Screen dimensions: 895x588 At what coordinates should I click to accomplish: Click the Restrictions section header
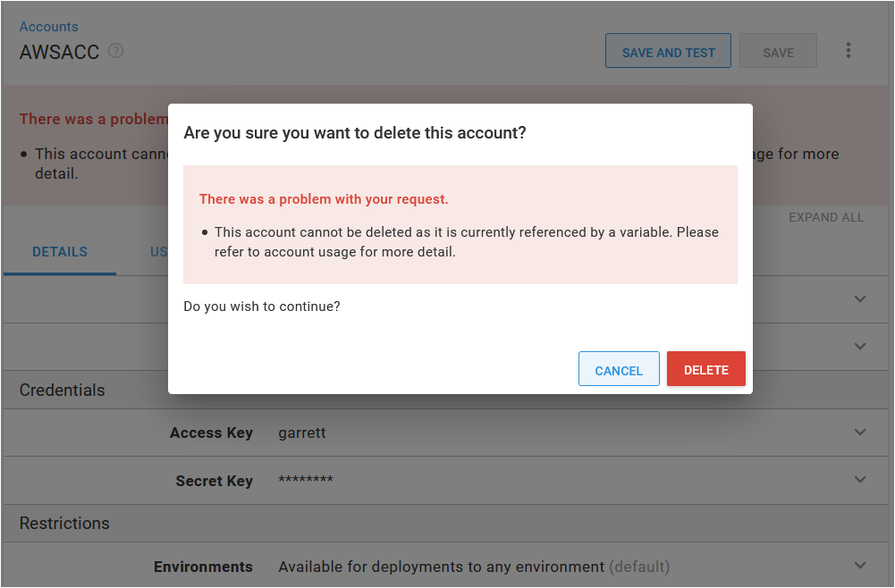click(64, 523)
